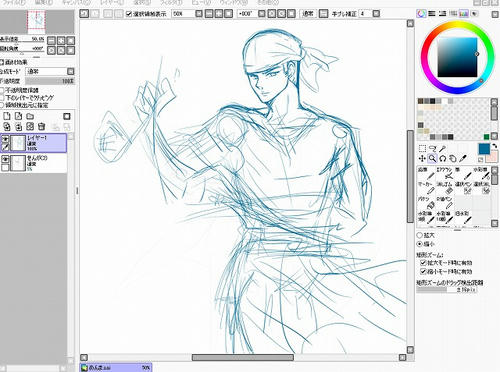Create a new layer folder
Image resolution: width=500 pixels, height=372 pixels.
pyautogui.click(x=30, y=116)
